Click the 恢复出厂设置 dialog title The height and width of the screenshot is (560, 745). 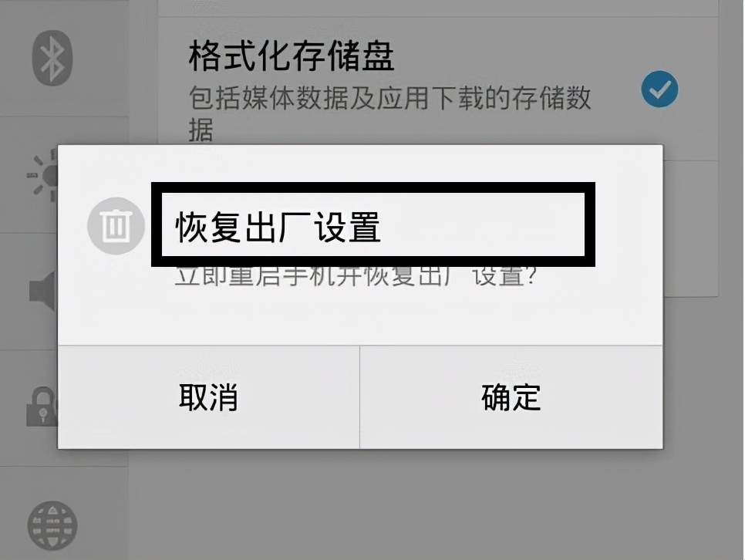click(x=278, y=227)
